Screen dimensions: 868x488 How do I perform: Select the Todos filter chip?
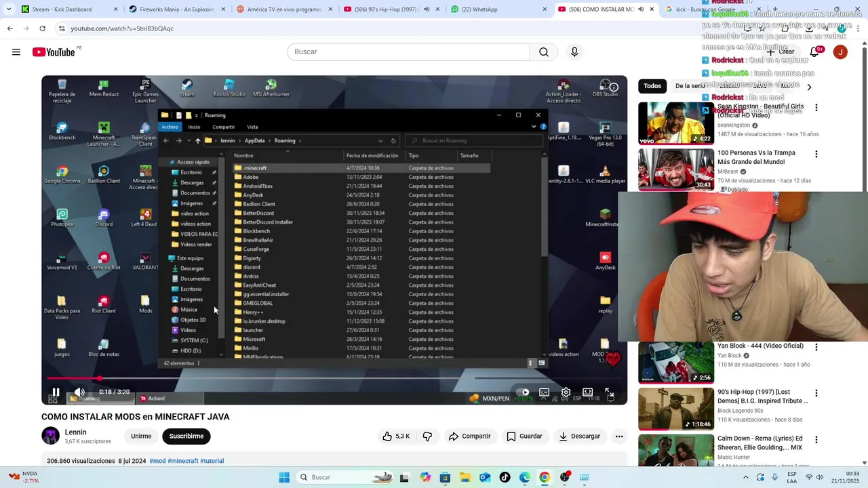(652, 86)
